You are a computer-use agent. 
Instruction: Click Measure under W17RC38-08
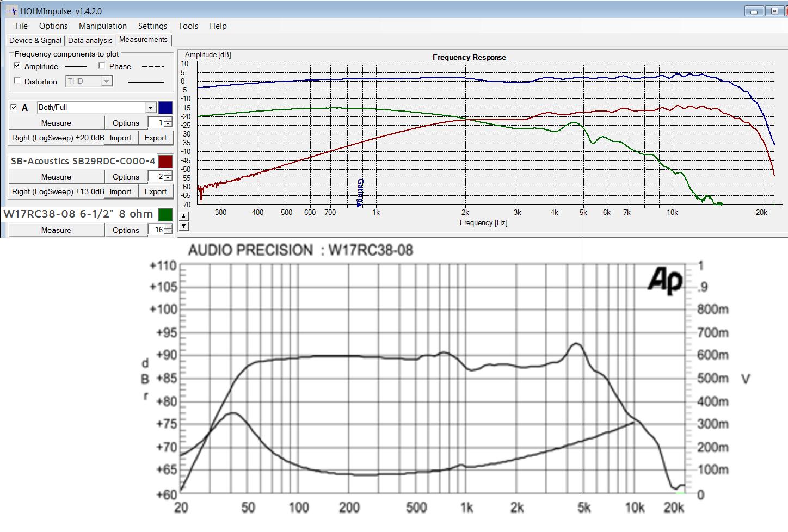(56, 230)
